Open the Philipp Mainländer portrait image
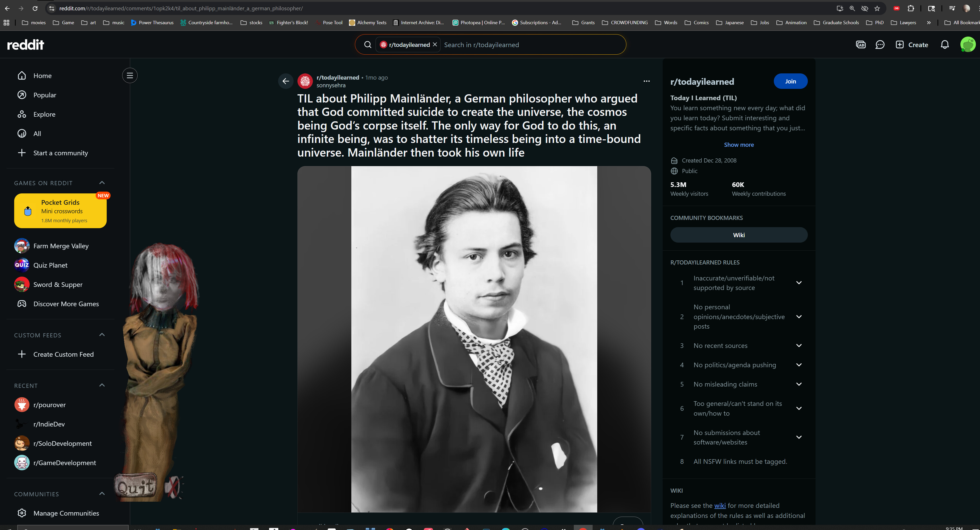 (x=474, y=339)
